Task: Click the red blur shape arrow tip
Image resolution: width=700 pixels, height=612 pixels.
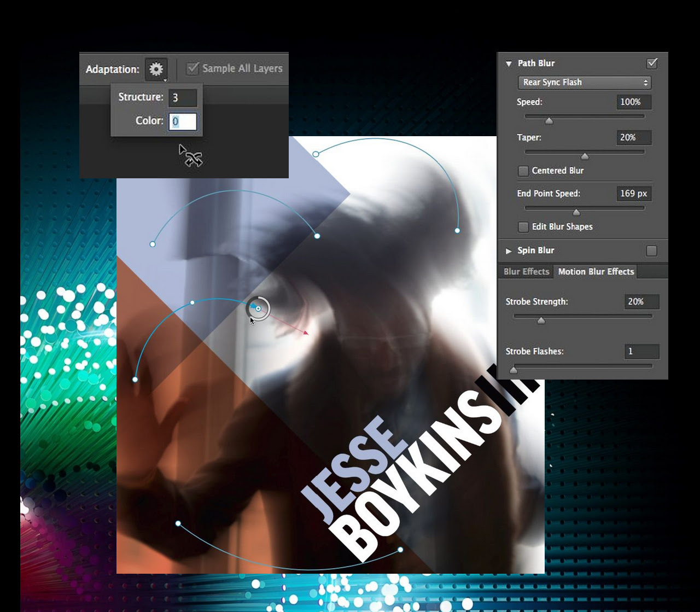Action: [306, 332]
